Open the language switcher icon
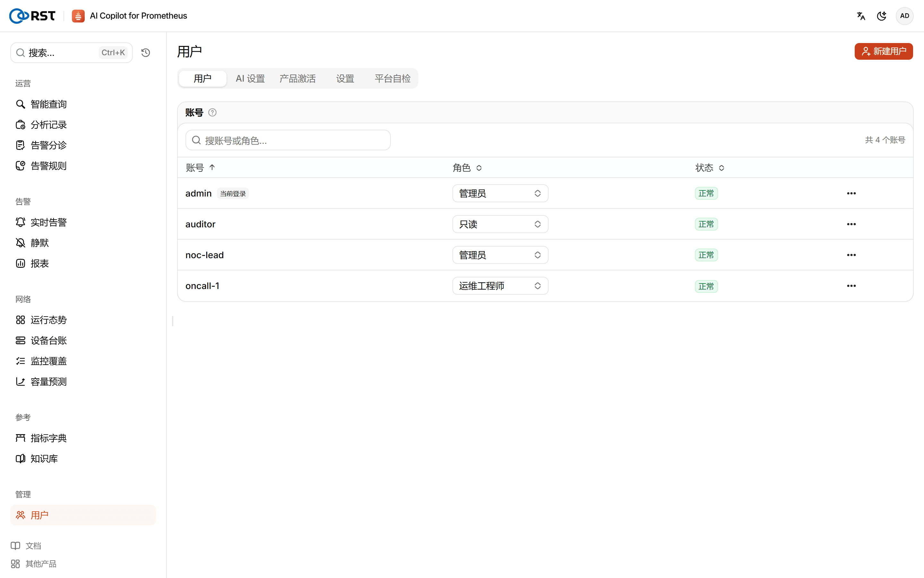This screenshot has width=924, height=578. click(860, 16)
